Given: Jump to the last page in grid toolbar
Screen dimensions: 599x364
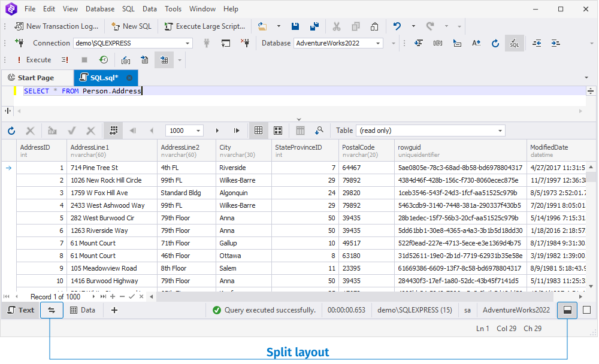Looking at the screenshot, I should pos(237,131).
